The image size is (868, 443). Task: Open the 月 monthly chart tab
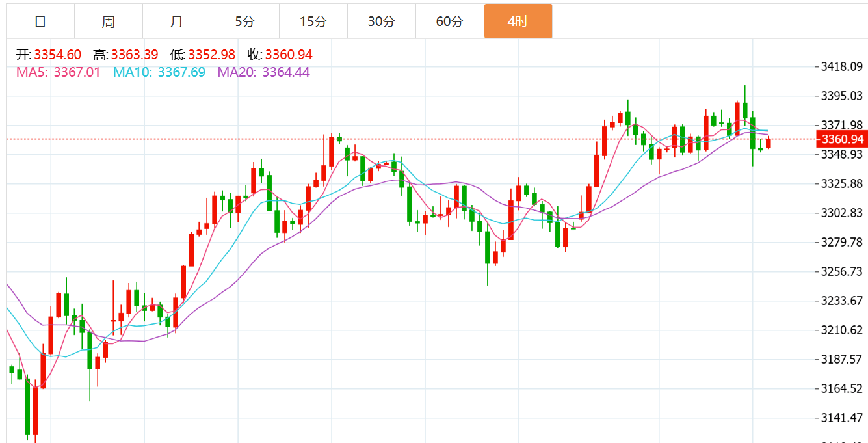point(177,21)
